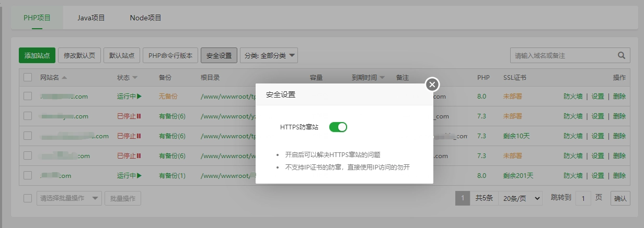Expand the 分类: 全部分类 dropdown
The width and height of the screenshot is (644, 228).
tap(269, 55)
